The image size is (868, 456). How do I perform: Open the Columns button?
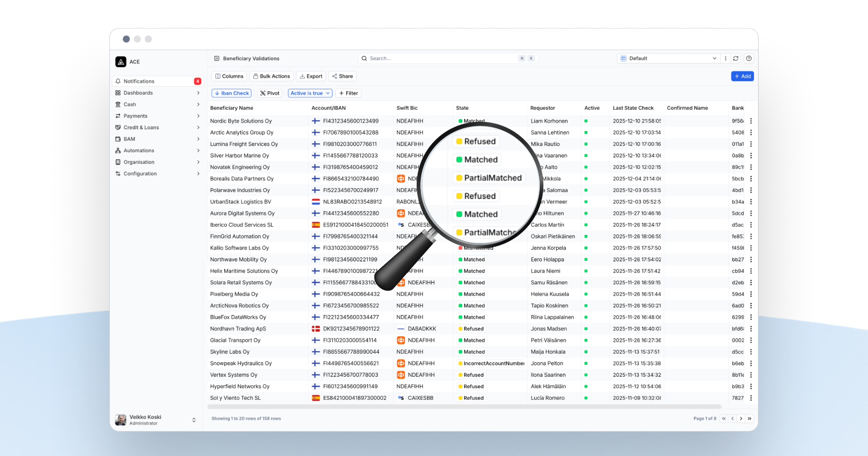coord(229,76)
